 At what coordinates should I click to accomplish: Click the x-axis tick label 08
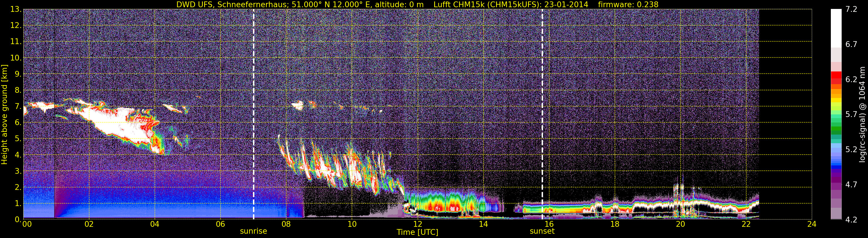click(x=286, y=224)
